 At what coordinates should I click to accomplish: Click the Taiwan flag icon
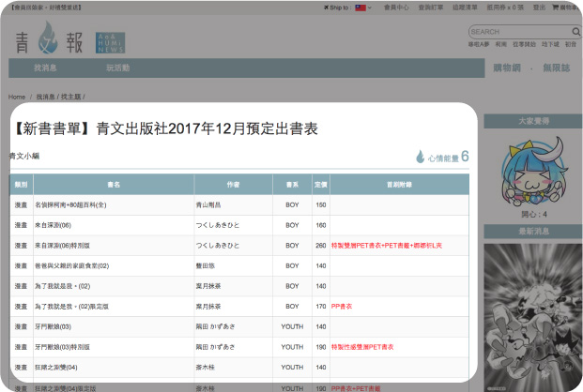point(361,8)
